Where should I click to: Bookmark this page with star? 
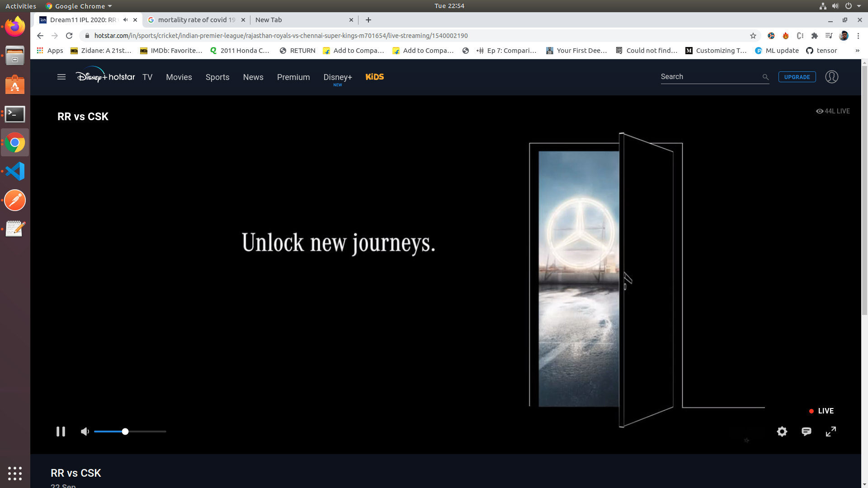point(753,36)
